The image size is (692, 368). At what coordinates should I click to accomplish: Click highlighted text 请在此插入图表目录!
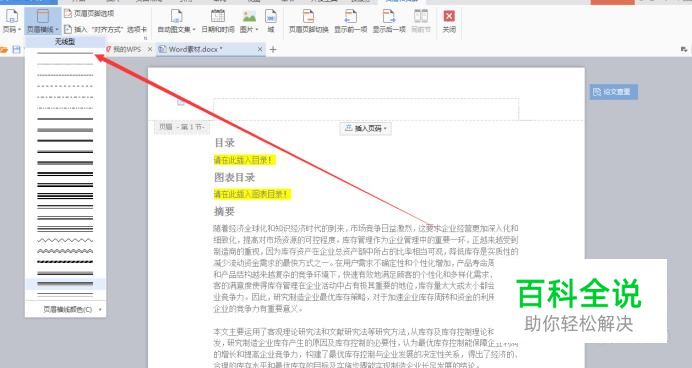(252, 194)
